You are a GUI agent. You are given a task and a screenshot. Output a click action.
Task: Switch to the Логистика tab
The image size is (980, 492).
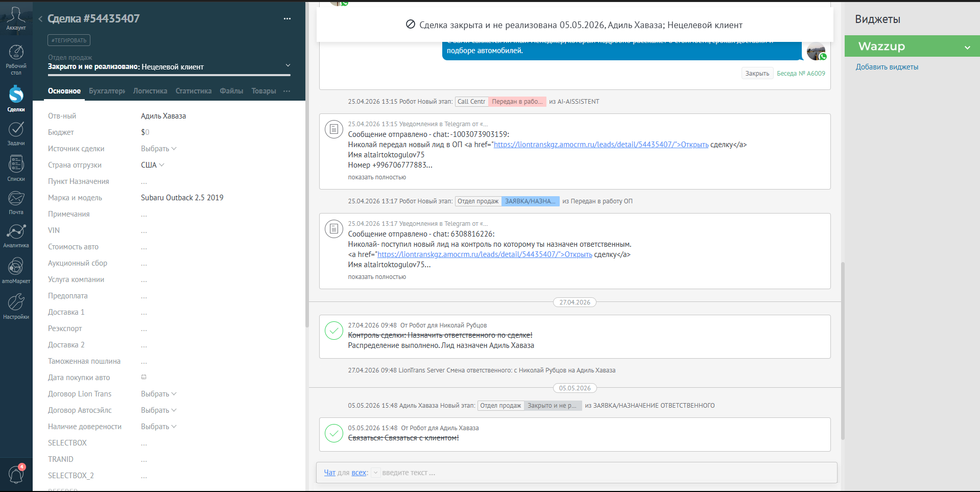tap(150, 91)
